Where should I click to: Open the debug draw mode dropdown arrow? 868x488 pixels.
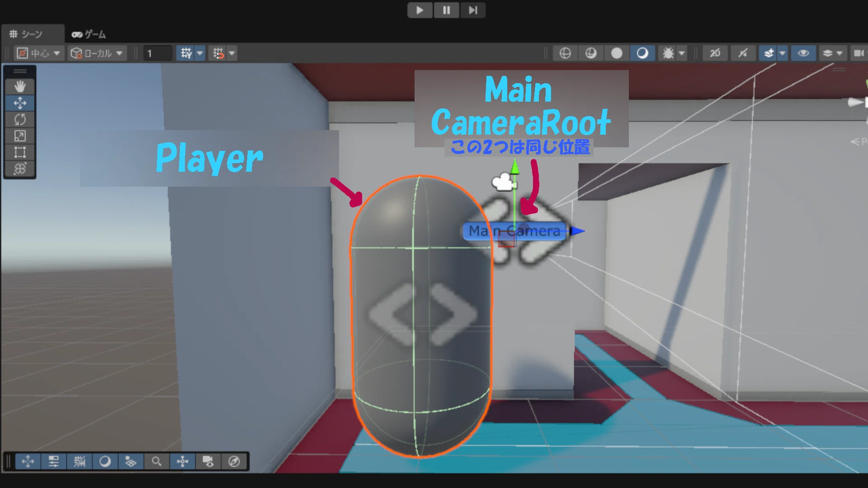click(682, 53)
